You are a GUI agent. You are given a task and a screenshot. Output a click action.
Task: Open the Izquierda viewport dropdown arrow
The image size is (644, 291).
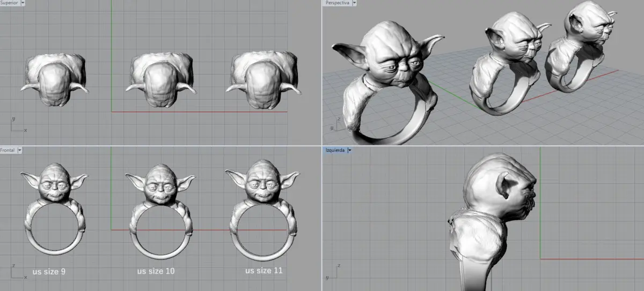[350, 151]
